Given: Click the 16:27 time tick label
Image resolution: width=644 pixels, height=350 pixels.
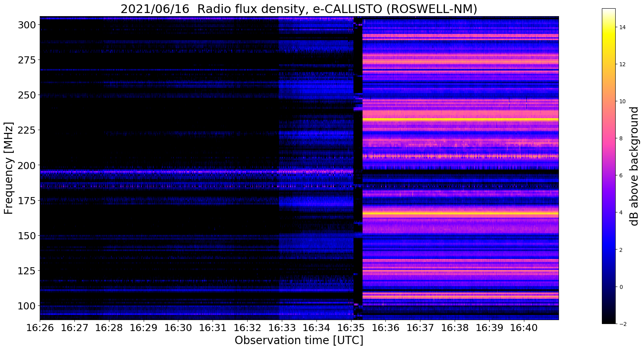Looking at the screenshot, I should click(74, 328).
